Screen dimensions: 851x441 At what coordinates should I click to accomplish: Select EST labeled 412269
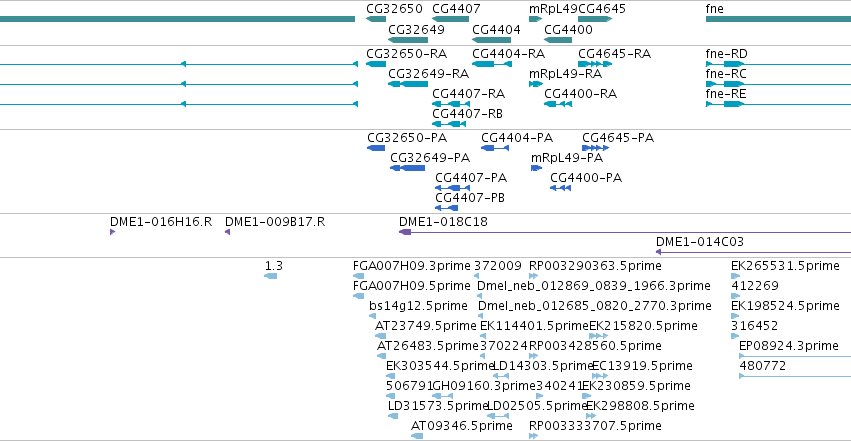754,286
